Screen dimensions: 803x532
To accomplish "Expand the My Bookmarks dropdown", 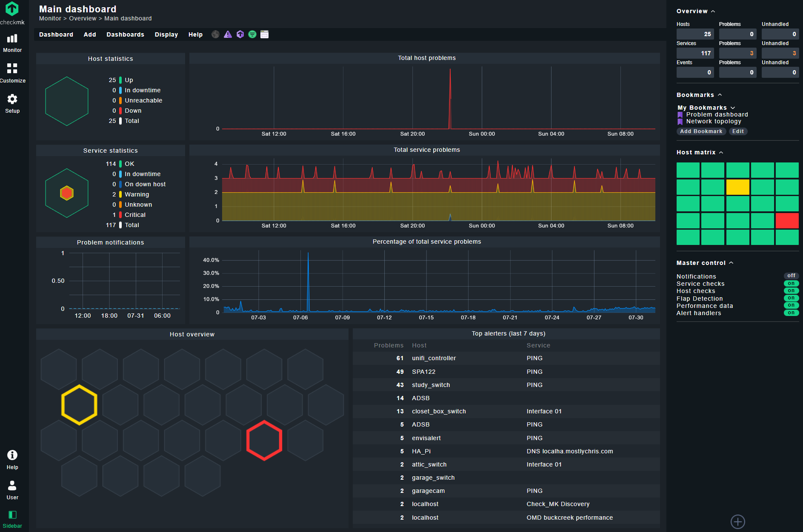I will (733, 108).
